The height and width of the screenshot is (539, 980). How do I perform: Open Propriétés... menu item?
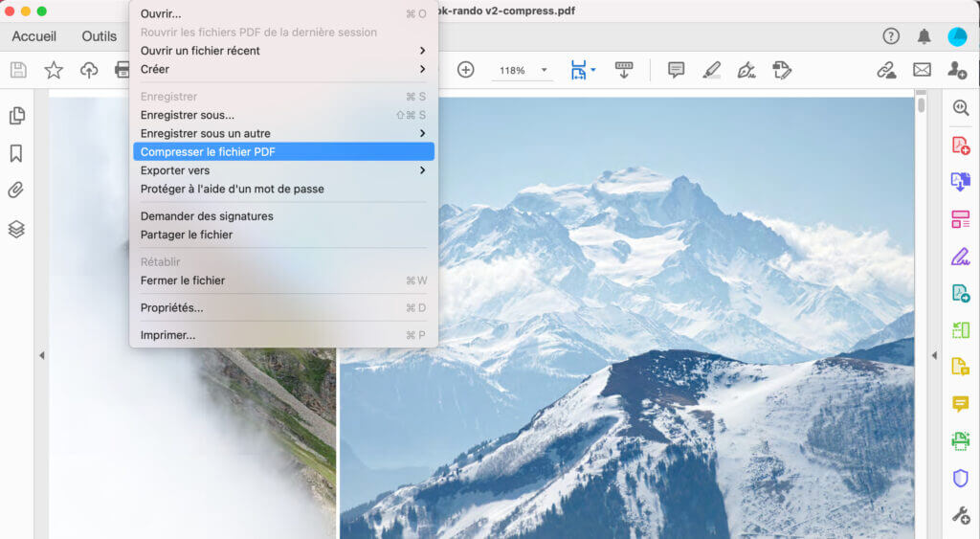[283, 307]
